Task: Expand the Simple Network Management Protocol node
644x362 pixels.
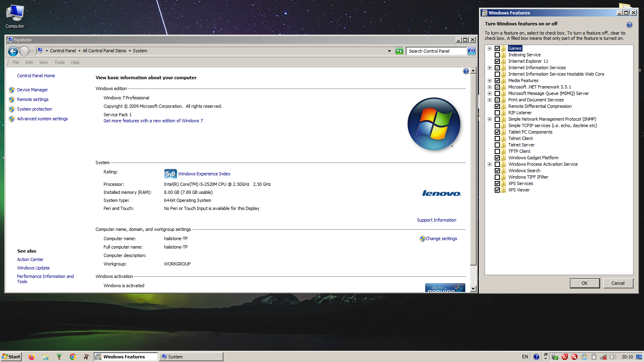Action: click(x=489, y=119)
